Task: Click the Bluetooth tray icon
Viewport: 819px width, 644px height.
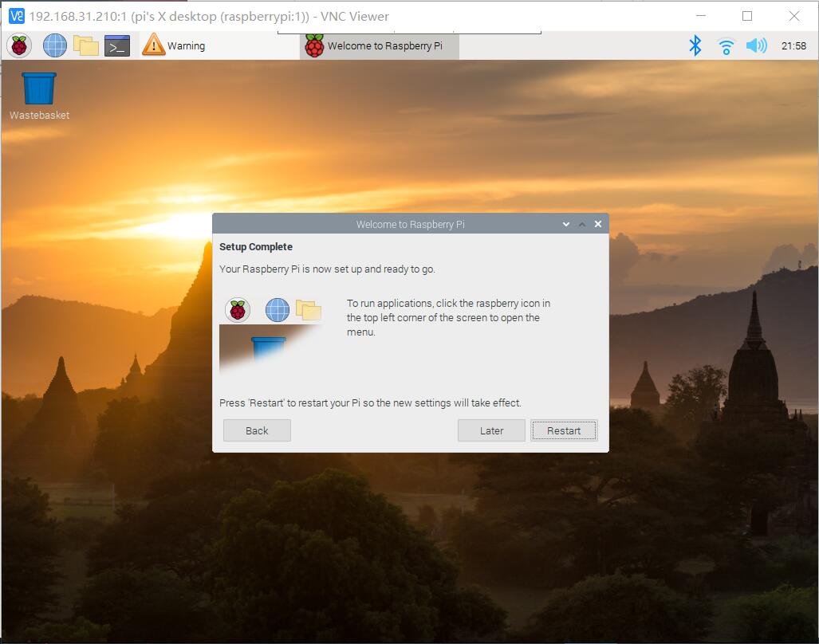Action: 695,45
